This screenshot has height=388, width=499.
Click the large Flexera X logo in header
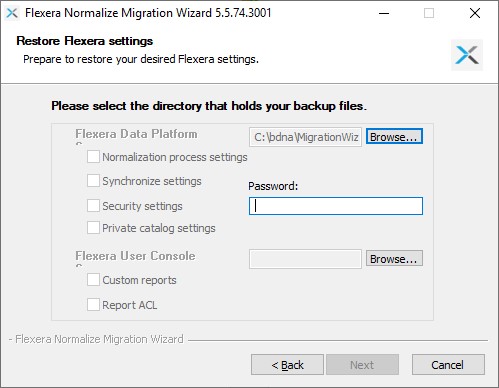[x=467, y=55]
